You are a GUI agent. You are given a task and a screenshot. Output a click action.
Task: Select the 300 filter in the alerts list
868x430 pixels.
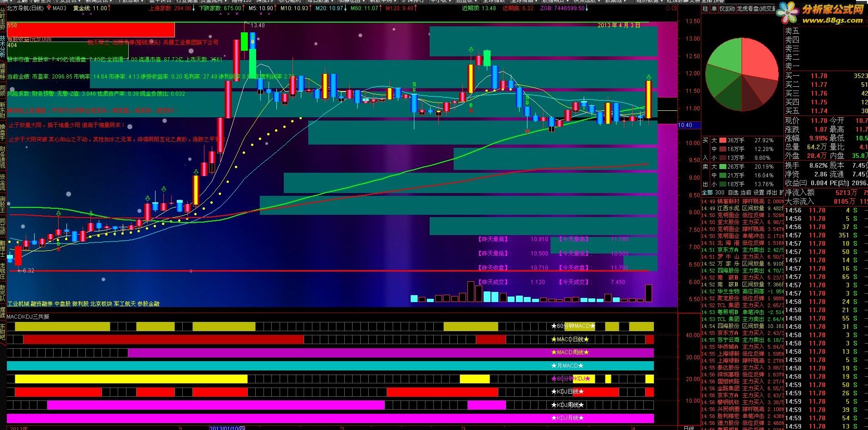(x=719, y=193)
